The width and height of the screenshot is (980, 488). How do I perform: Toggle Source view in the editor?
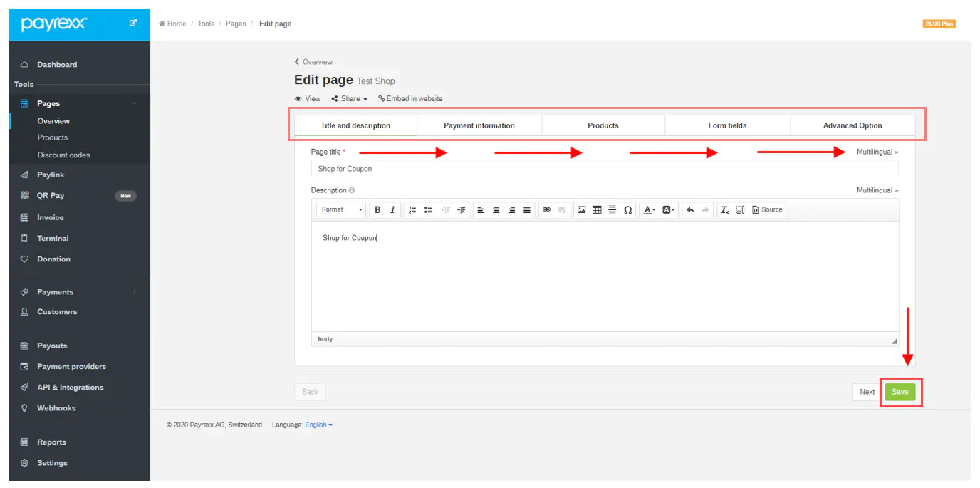[767, 209]
